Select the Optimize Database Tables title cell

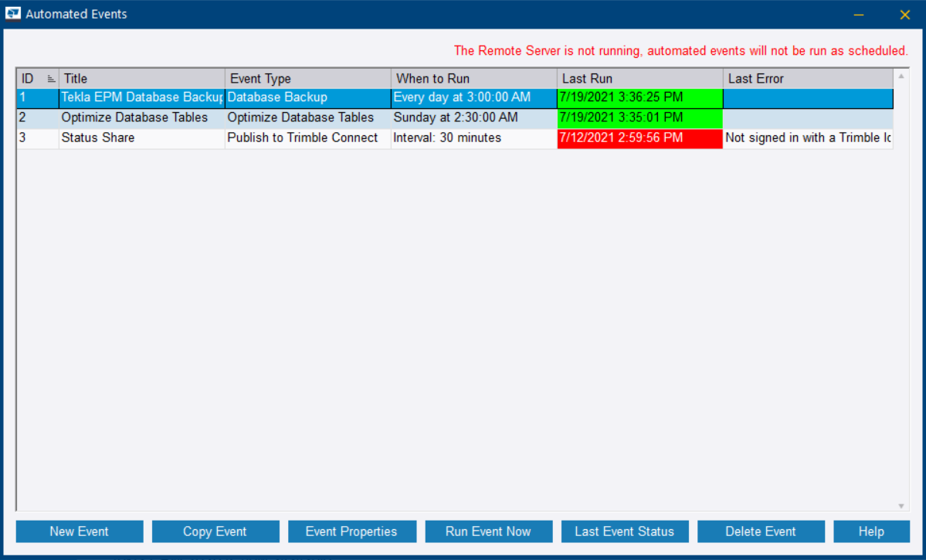pyautogui.click(x=142, y=118)
